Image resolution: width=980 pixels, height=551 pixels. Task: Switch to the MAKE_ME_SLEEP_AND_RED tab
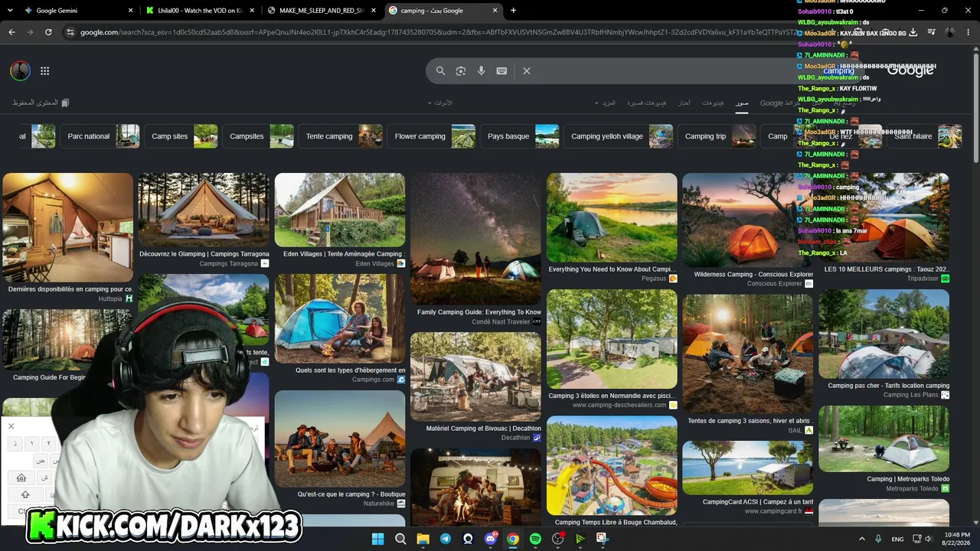click(322, 11)
